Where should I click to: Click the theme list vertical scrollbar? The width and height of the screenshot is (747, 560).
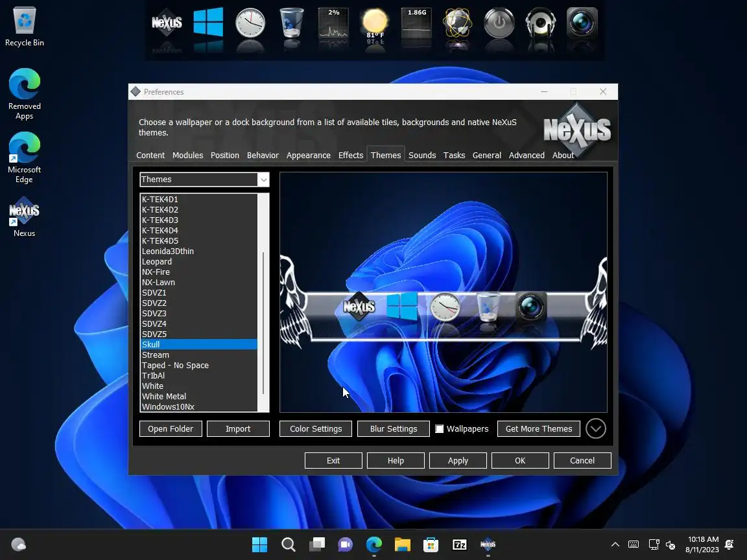coord(263,323)
